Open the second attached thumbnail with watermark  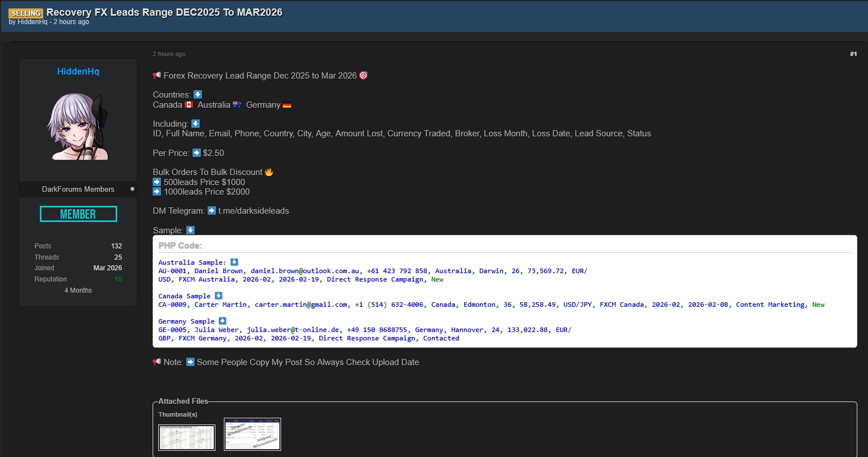(252, 434)
